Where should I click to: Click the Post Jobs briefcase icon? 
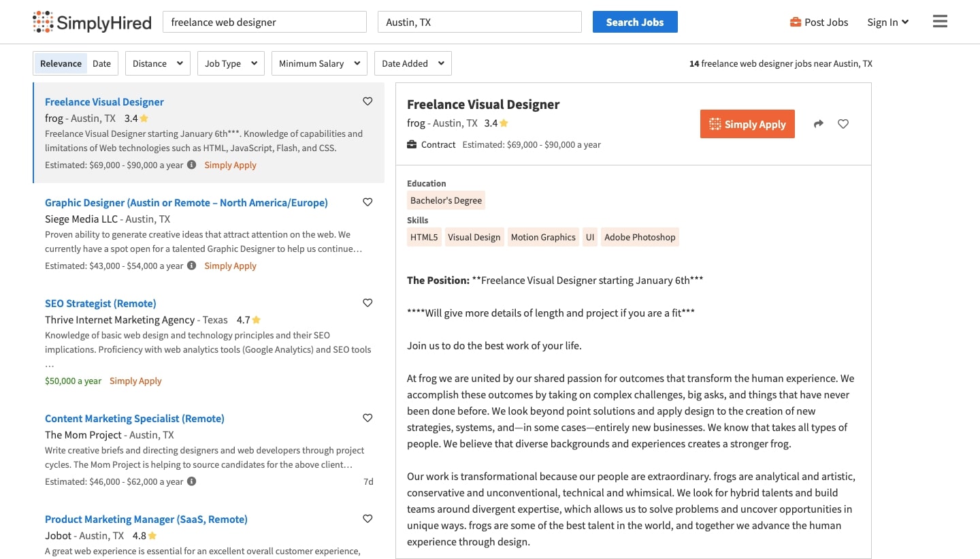coord(795,22)
